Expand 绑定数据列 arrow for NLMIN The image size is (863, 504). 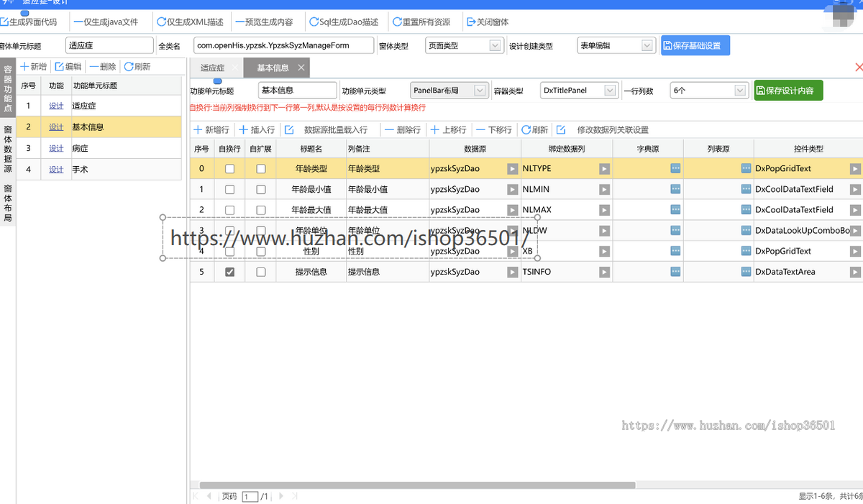coord(604,190)
